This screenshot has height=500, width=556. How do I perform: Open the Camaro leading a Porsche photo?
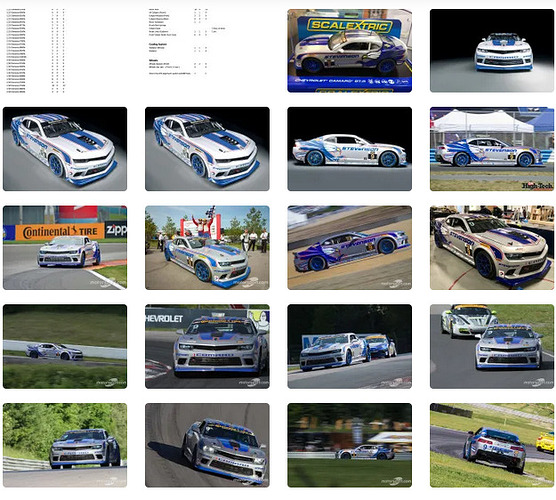coord(492,346)
